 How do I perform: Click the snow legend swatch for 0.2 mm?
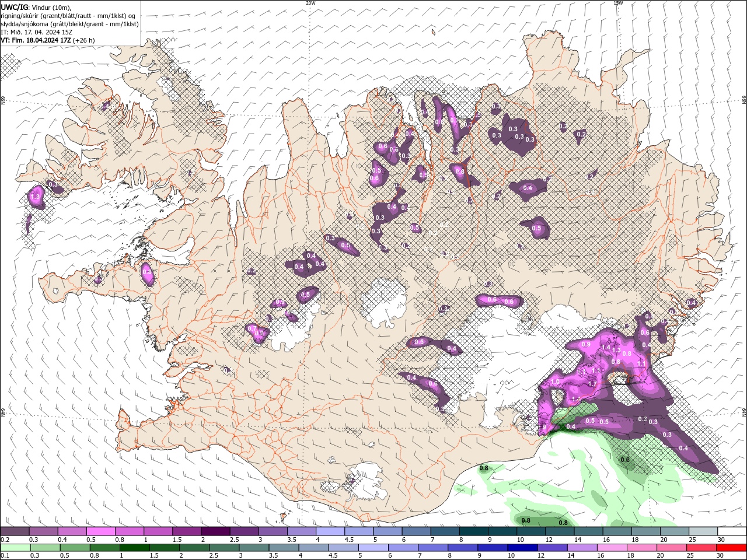click(x=15, y=531)
